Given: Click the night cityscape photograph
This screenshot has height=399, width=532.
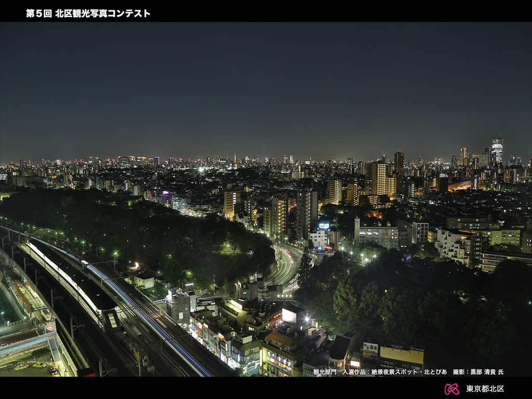Looking at the screenshot, I should tap(266, 199).
